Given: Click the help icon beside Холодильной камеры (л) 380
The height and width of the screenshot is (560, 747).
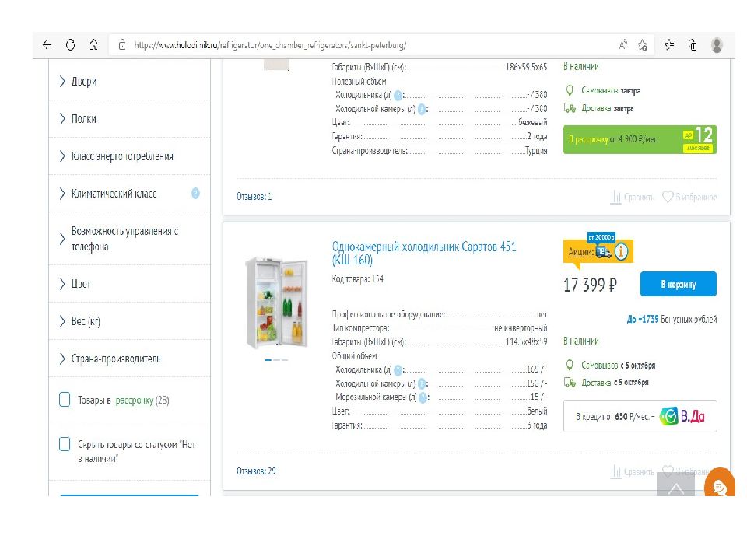Looking at the screenshot, I should tap(422, 109).
